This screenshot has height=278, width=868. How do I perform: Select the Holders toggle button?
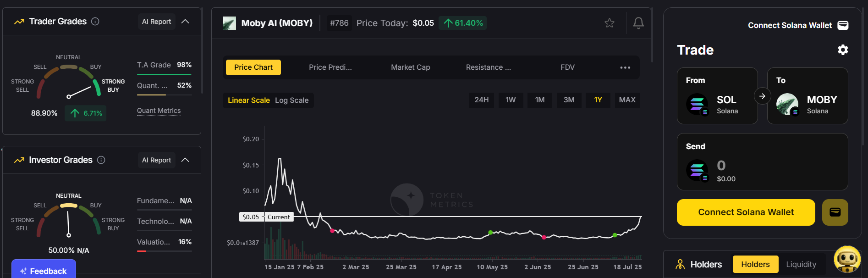755,264
